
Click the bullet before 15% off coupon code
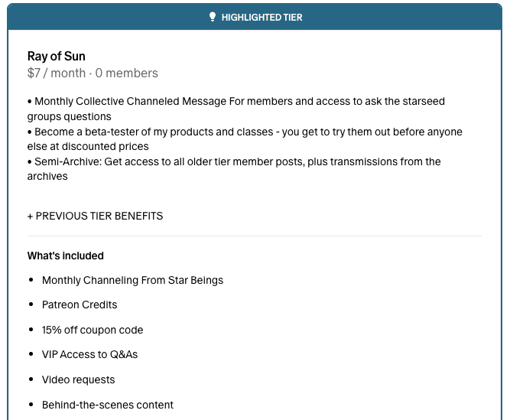click(31, 330)
